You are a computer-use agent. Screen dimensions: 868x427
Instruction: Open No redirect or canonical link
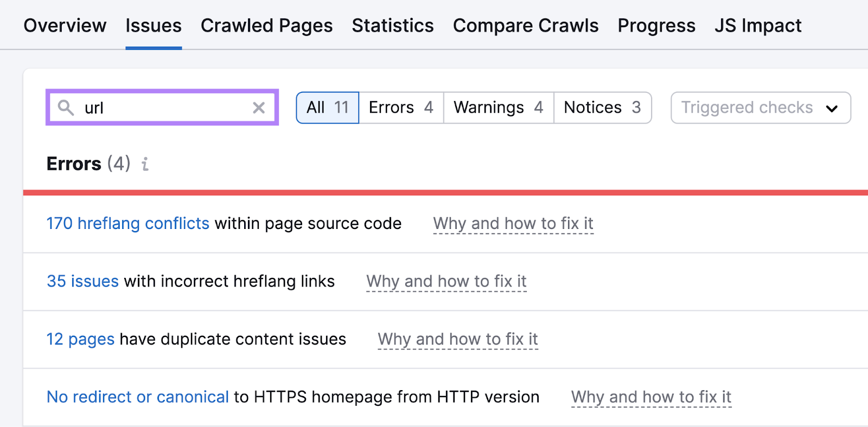click(x=138, y=397)
